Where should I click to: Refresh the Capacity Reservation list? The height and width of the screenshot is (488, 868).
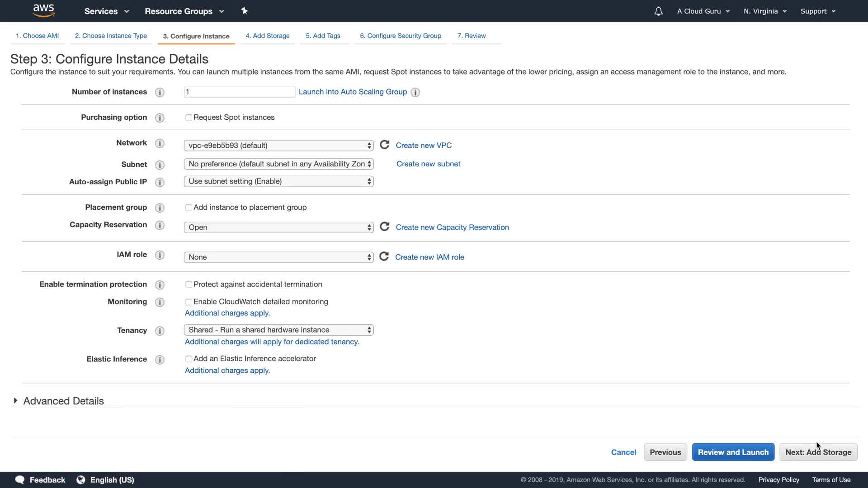(x=384, y=227)
